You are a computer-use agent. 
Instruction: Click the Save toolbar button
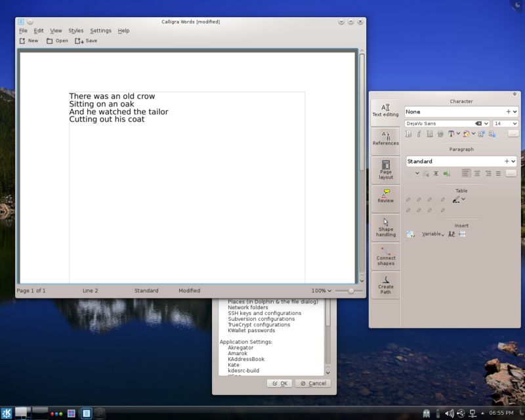click(x=86, y=41)
